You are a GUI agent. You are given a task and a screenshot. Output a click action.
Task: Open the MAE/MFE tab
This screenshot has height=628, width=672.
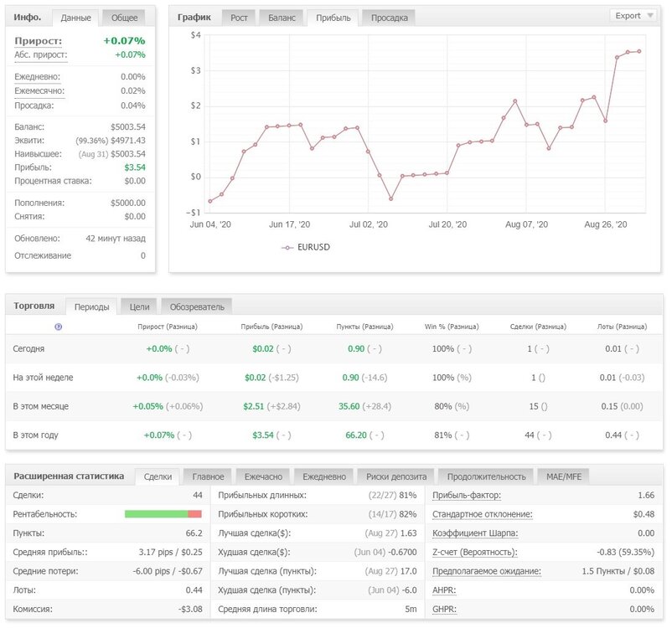[564, 476]
